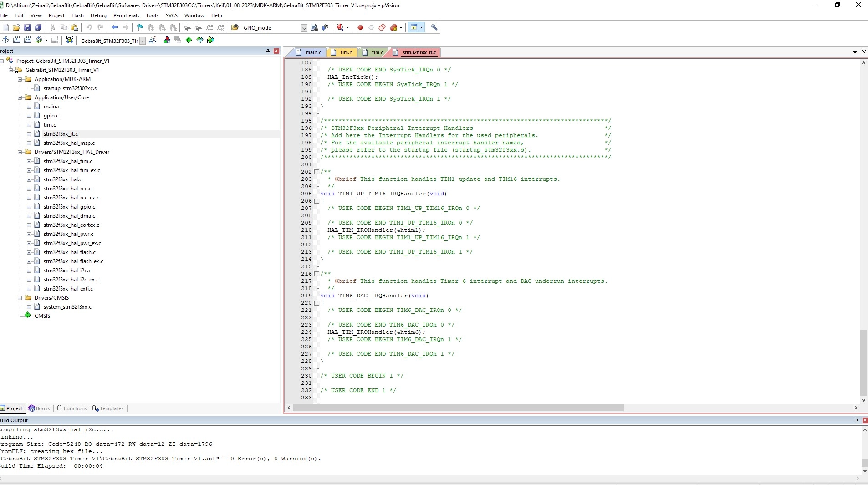868x485 pixels.
Task: Open Configuration with the wrench icon
Action: tap(434, 27)
